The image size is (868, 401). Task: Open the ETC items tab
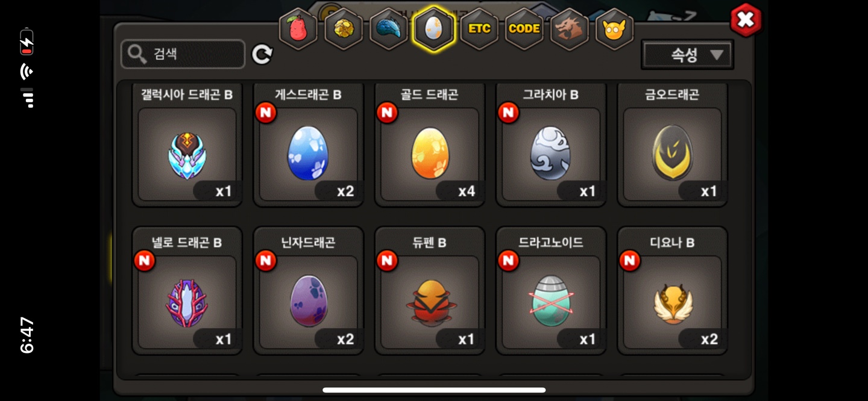coord(479,29)
